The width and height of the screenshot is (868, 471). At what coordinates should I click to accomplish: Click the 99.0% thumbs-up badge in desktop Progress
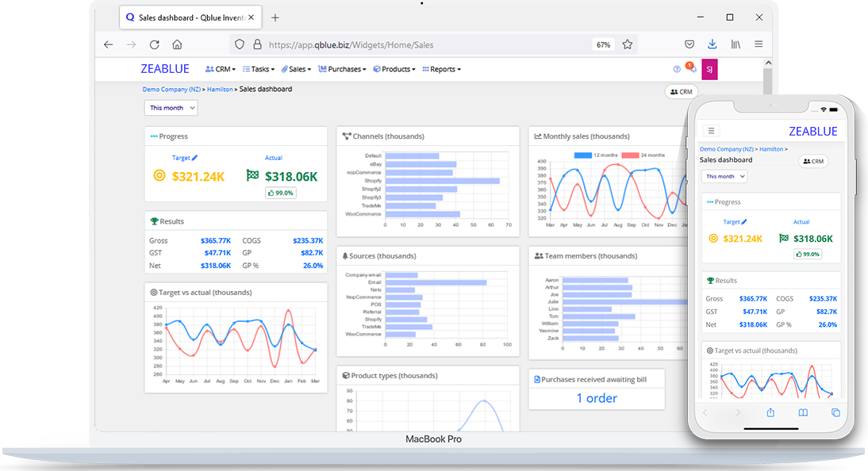281,193
